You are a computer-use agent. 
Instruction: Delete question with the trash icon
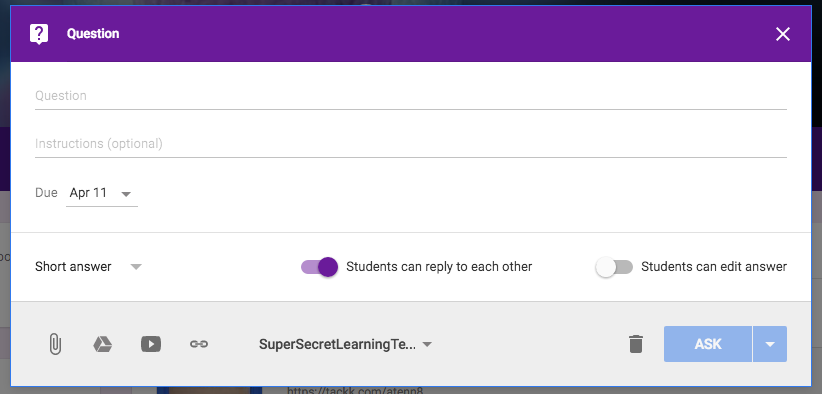635,344
